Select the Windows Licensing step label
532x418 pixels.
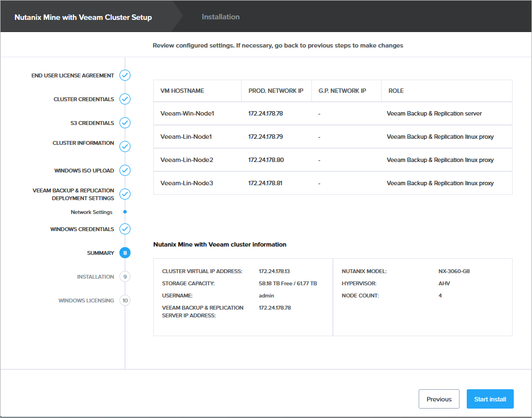tap(86, 300)
